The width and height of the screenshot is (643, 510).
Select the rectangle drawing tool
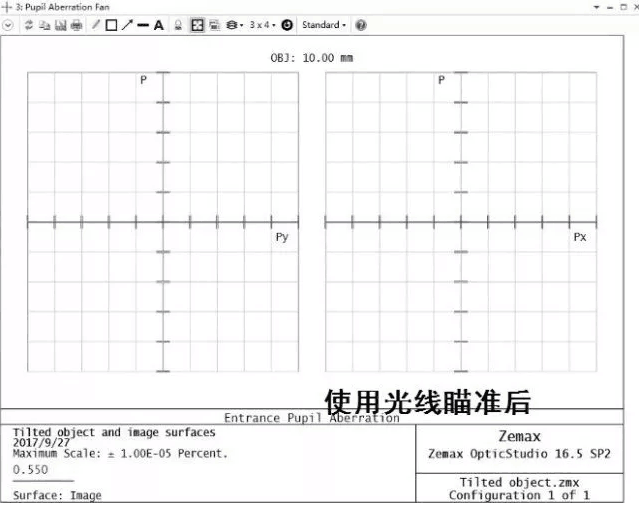pos(111,25)
